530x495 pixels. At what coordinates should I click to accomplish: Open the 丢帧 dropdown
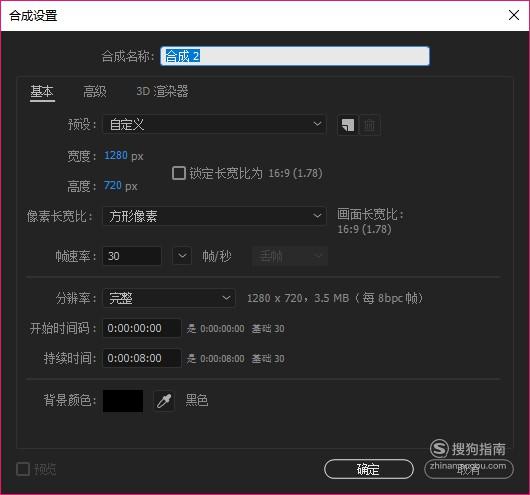click(x=290, y=256)
